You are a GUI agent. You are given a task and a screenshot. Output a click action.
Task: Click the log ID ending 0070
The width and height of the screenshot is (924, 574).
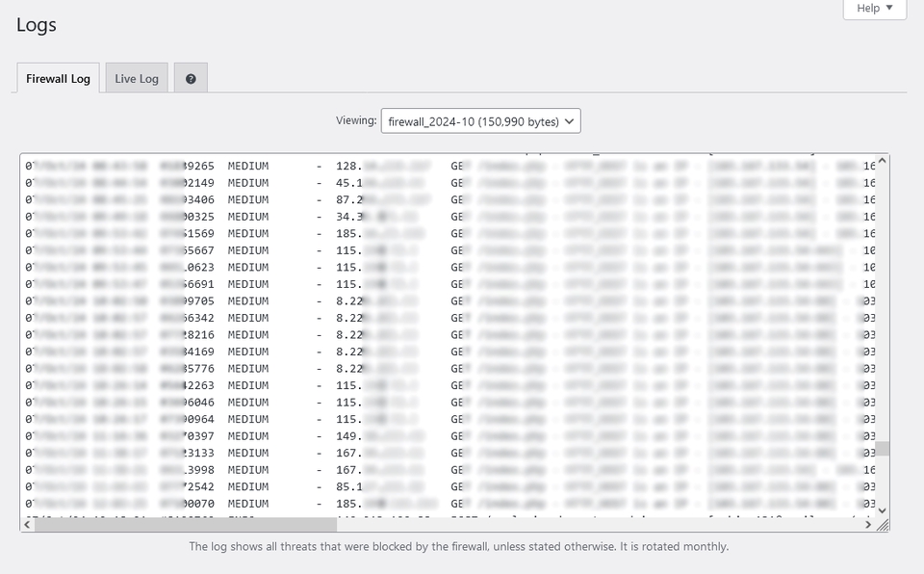pyautogui.click(x=188, y=504)
